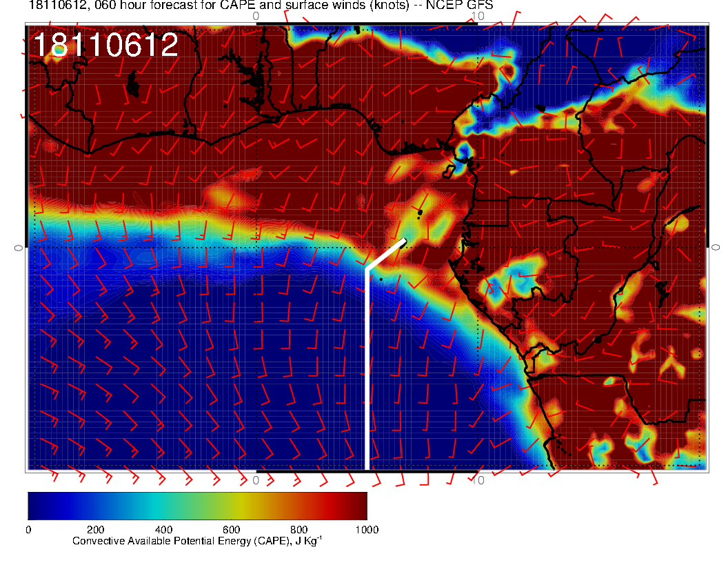Click the 1000 tick label under the color bar
728x563 pixels.
click(366, 530)
